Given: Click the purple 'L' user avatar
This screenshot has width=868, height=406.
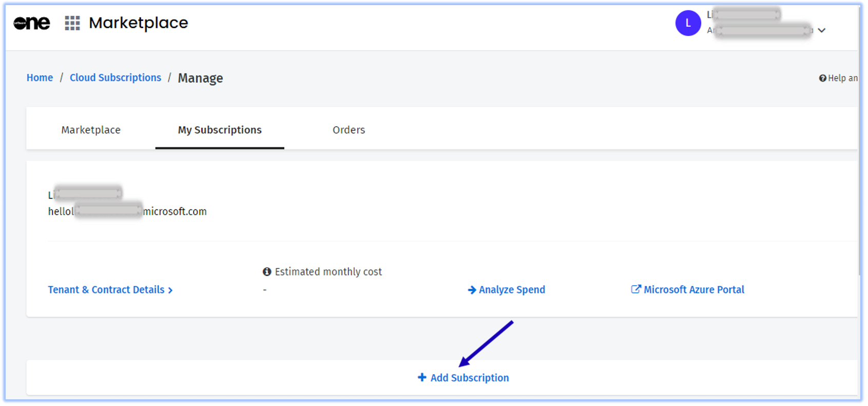Looking at the screenshot, I should coord(688,23).
